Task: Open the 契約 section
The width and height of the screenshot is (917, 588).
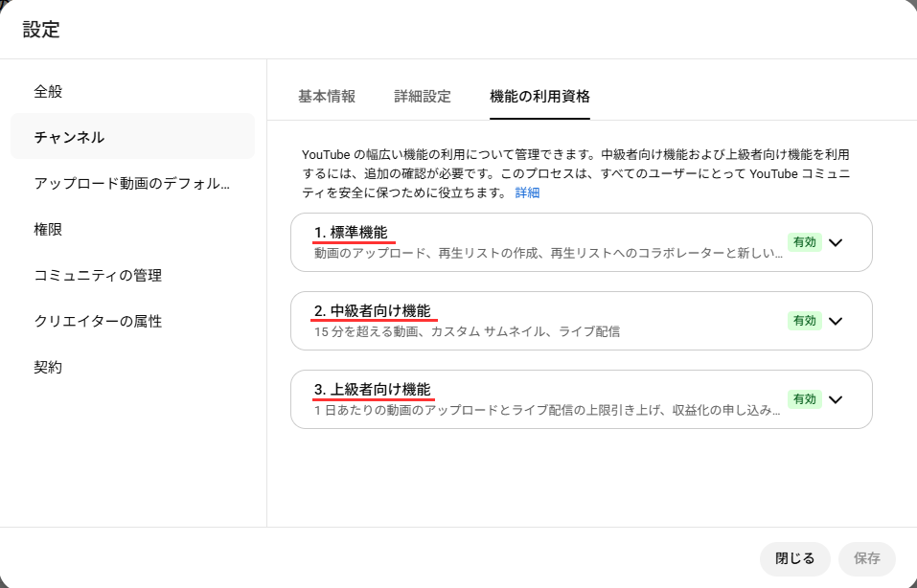Action: click(49, 367)
